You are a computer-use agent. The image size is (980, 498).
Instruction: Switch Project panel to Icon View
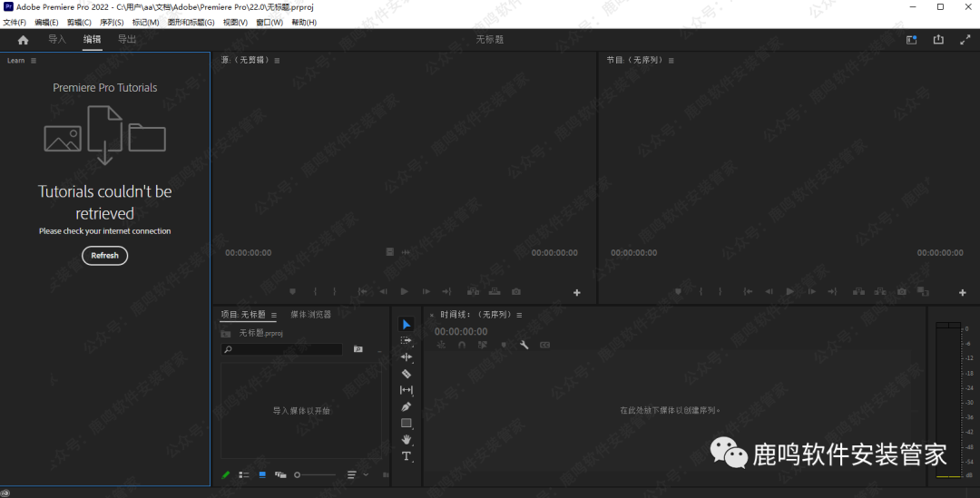pyautogui.click(x=262, y=475)
